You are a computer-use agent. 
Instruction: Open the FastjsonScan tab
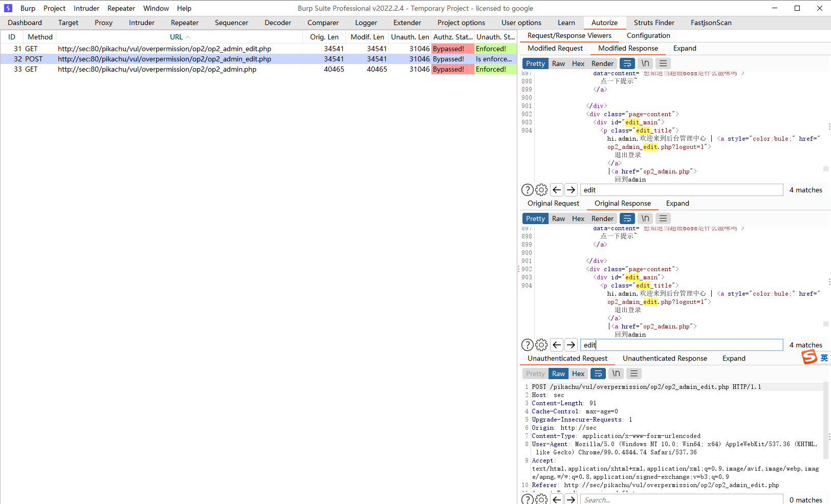point(711,23)
